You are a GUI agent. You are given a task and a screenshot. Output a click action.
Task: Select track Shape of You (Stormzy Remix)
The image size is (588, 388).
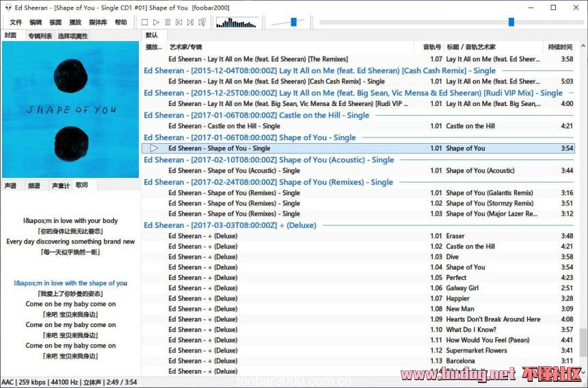[x=358, y=203]
